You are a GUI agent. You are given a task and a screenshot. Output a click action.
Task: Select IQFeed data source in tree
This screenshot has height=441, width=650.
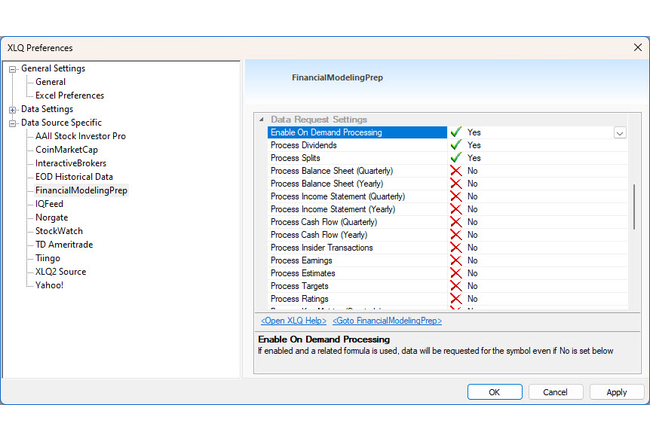[x=49, y=204]
